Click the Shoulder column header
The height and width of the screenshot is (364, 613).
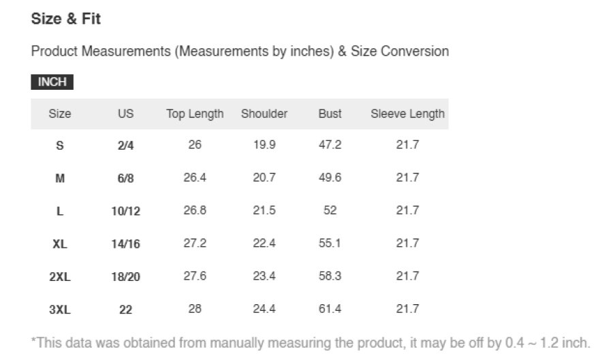264,114
